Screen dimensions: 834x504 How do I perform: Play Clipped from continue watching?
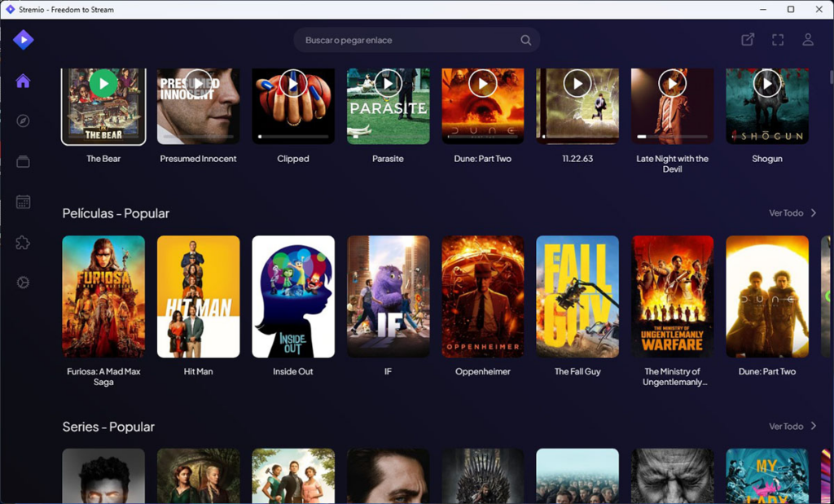coord(293,84)
